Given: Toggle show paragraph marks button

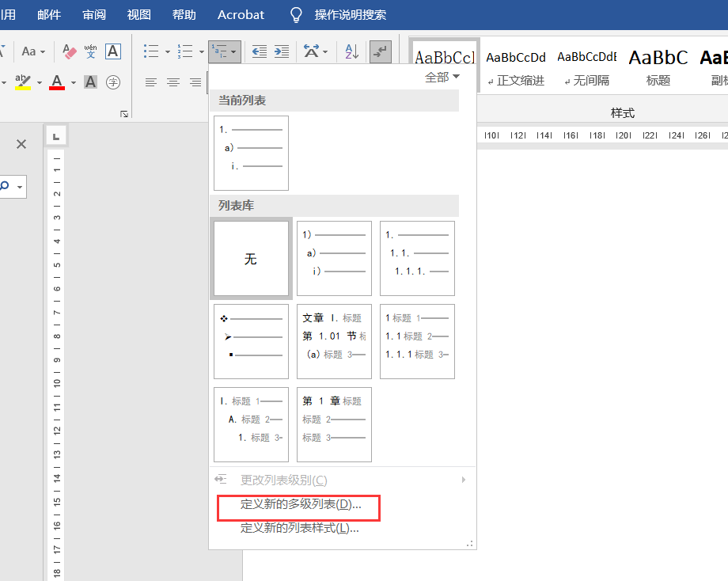Looking at the screenshot, I should point(381,51).
